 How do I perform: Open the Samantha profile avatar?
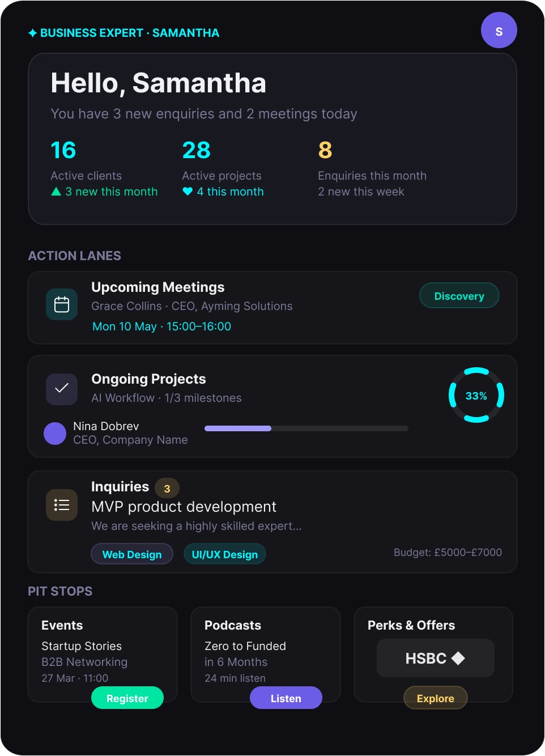click(x=499, y=31)
